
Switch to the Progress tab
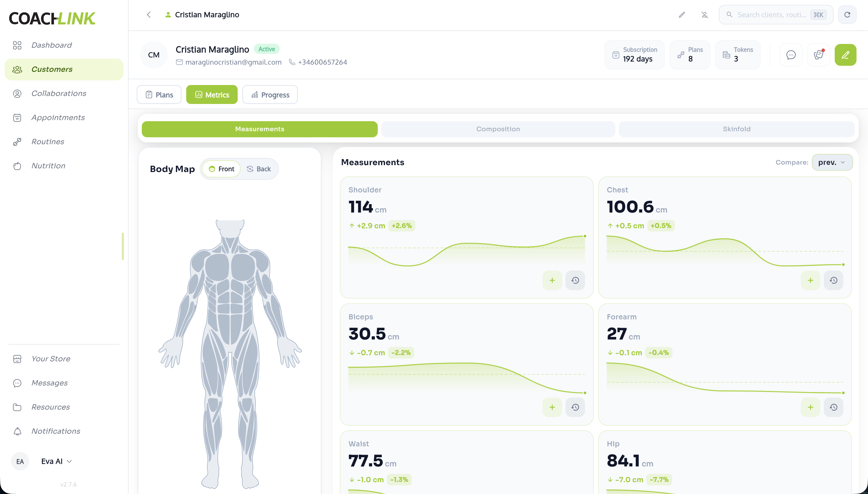[x=270, y=95]
